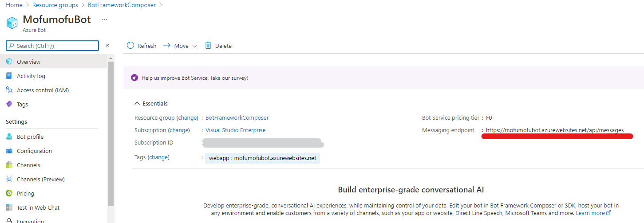Focus the Search (Ctrl+/) input field

coord(52,46)
